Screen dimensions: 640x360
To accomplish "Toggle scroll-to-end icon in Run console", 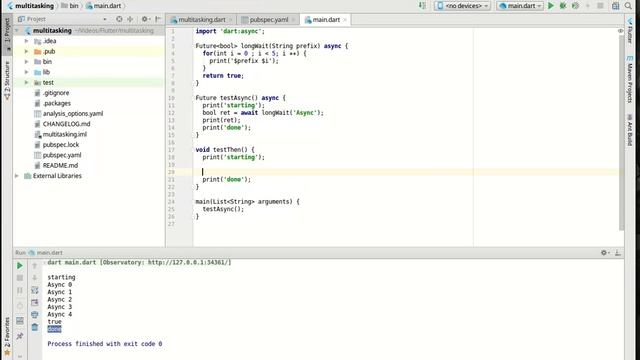I will tap(35, 302).
